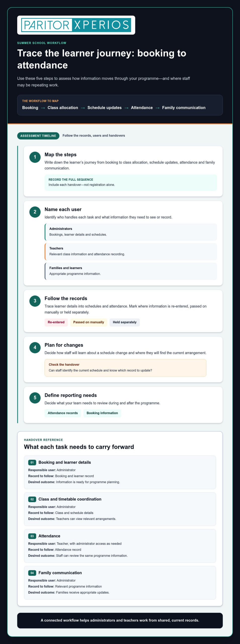Screen dimensions: 240x644
Task: Click Family communication in the workflow sequence
Action: pos(184,108)
